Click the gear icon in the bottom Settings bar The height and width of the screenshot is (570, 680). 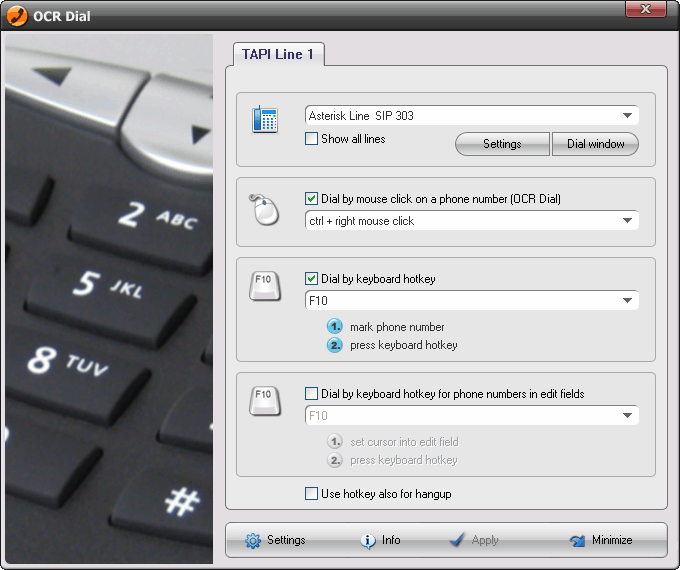pyautogui.click(x=253, y=540)
